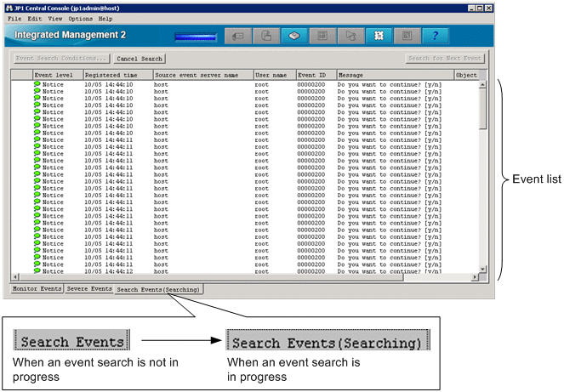The height and width of the screenshot is (392, 564).
Task: Open the Options menu
Action: tap(81, 18)
